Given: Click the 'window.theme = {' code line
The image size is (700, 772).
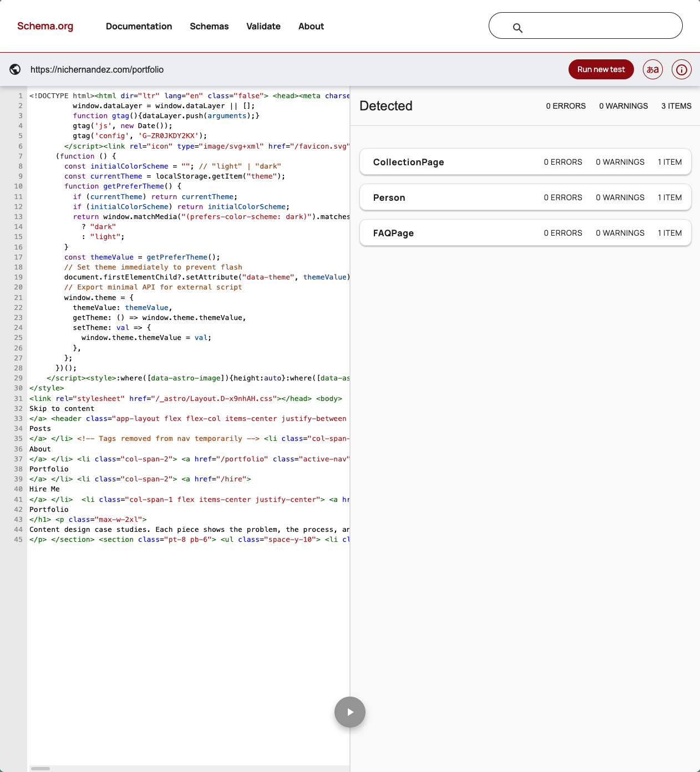Looking at the screenshot, I should point(99,298).
